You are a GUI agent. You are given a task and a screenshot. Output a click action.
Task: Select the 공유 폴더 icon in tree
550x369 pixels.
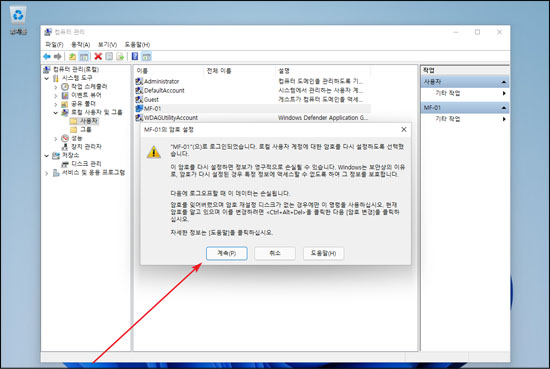[x=65, y=104]
